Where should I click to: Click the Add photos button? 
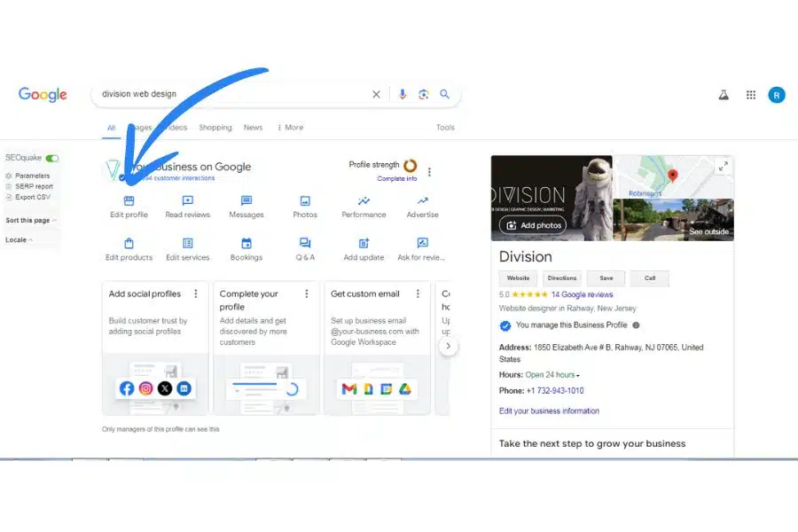534,225
